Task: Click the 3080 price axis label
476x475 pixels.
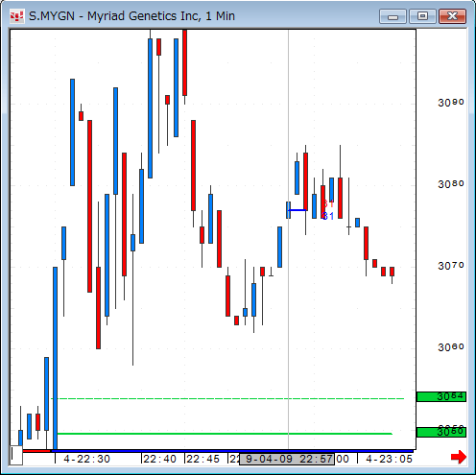Action: click(x=451, y=184)
